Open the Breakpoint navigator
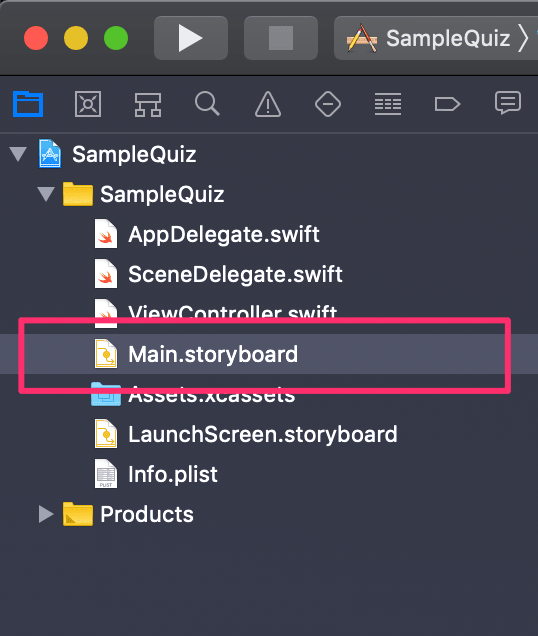Viewport: 538px width, 636px height. click(x=447, y=104)
